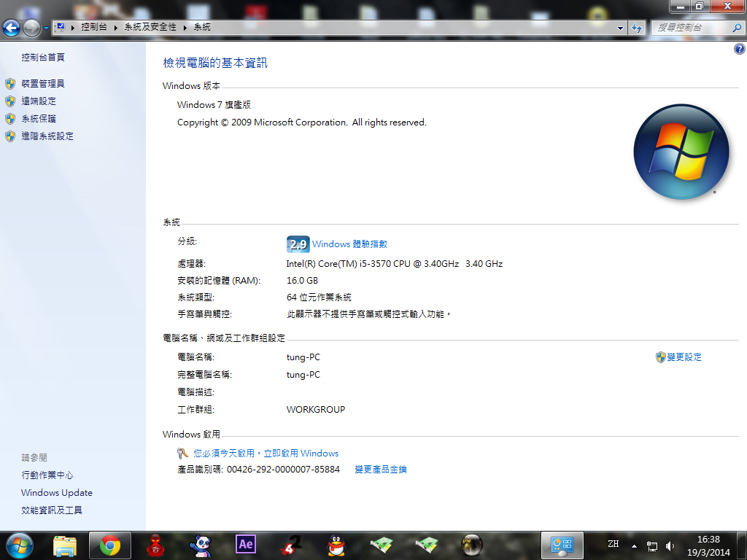Screen dimensions: 747x560
Task: Open Google Chrome from the taskbar
Action: click(109, 545)
